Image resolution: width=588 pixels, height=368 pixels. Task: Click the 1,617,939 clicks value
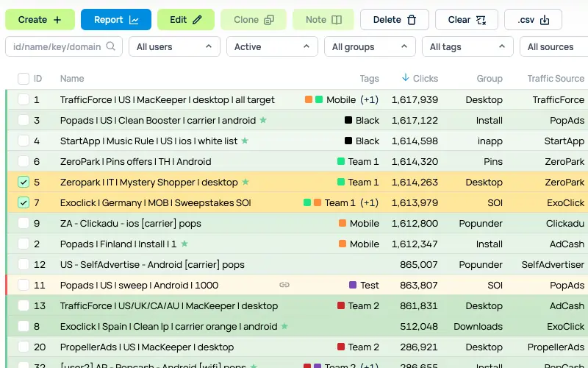[x=415, y=99]
